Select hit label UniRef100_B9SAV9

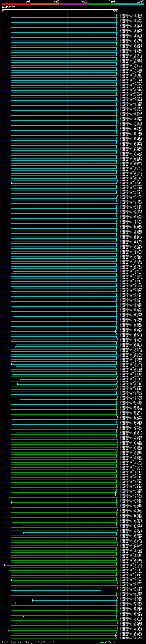[x=131, y=85]
